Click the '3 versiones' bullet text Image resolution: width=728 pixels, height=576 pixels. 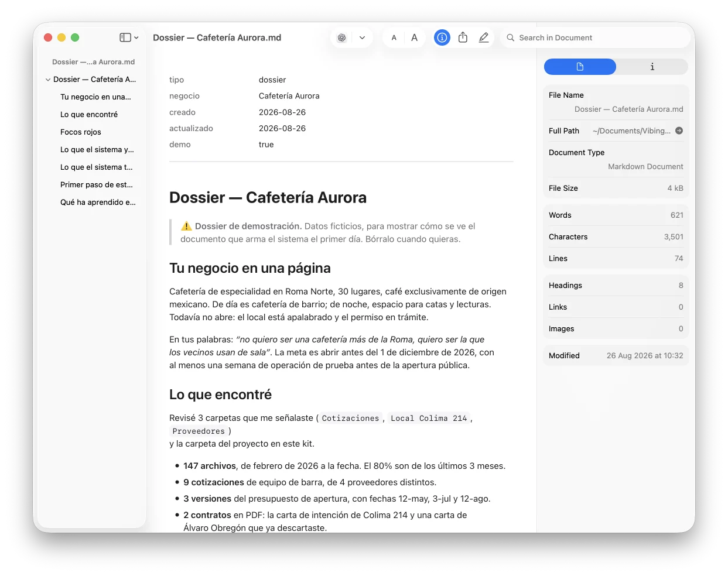207,499
